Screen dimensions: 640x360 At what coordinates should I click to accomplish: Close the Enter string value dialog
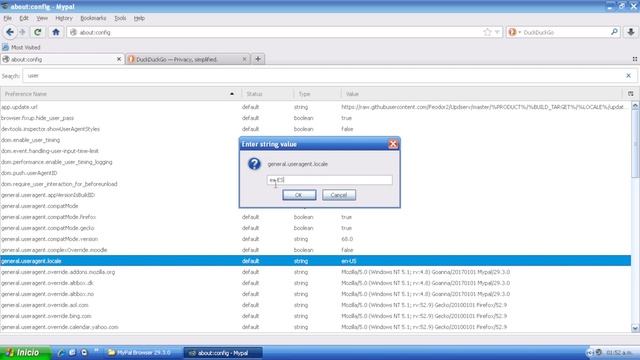393,144
